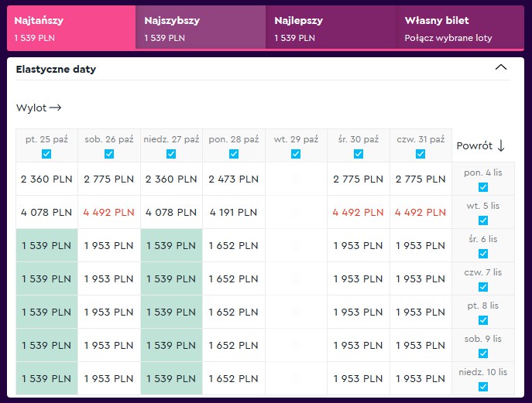Open the Najlepszy tab
532x403 pixels.
(331, 28)
